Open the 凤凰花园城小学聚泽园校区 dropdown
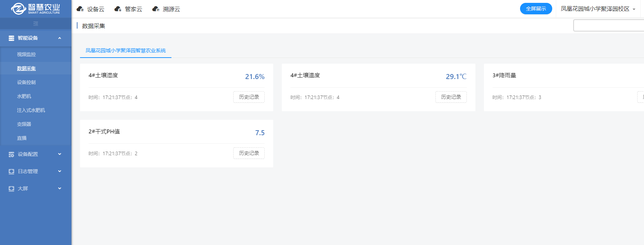 coord(598,9)
